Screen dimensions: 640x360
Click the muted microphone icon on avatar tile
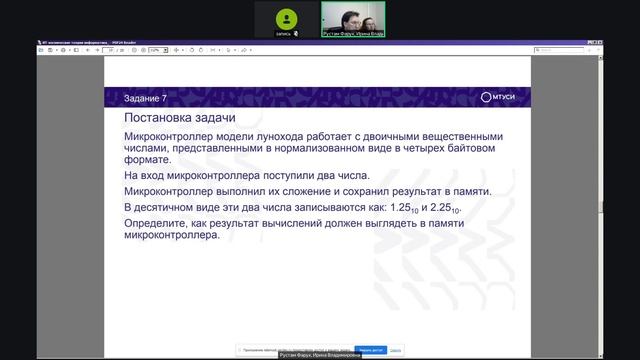tap(296, 34)
